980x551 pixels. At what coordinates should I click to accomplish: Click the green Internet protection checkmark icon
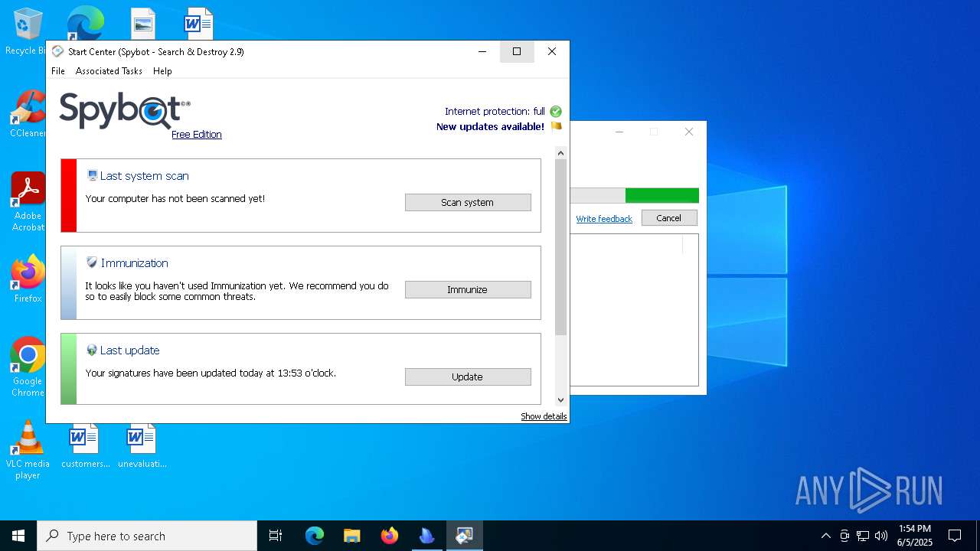(556, 112)
